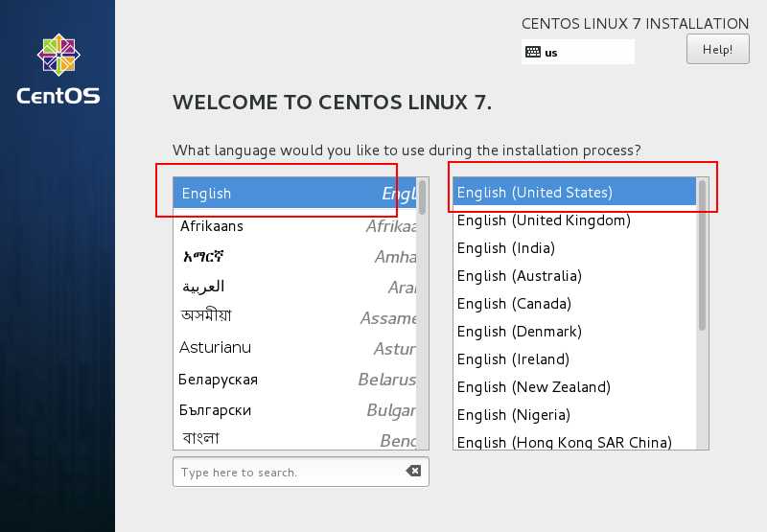Select the Assamese language row
Screen dimensions: 767x532
coord(295,317)
